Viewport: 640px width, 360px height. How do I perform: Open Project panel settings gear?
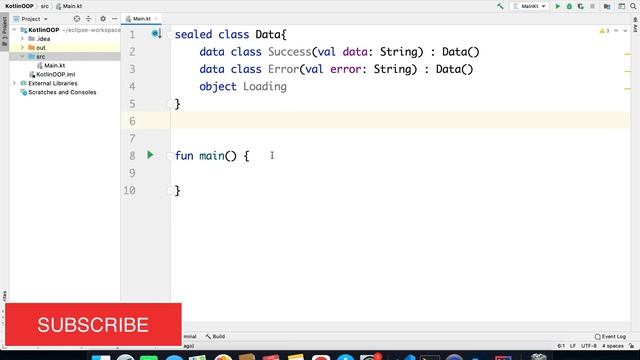pyautogui.click(x=103, y=19)
